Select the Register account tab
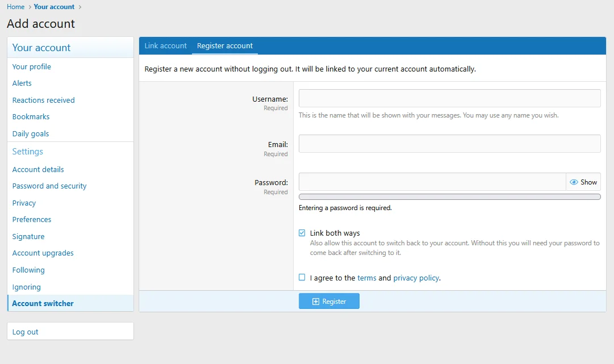This screenshot has width=614, height=364. tap(225, 46)
